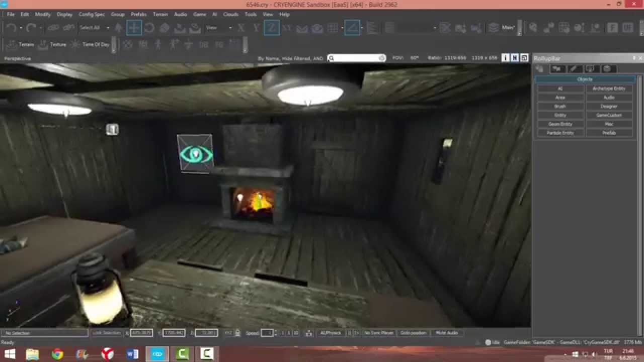Activate the Move tool cross icon
This screenshot has height=362, width=644.
point(133,28)
